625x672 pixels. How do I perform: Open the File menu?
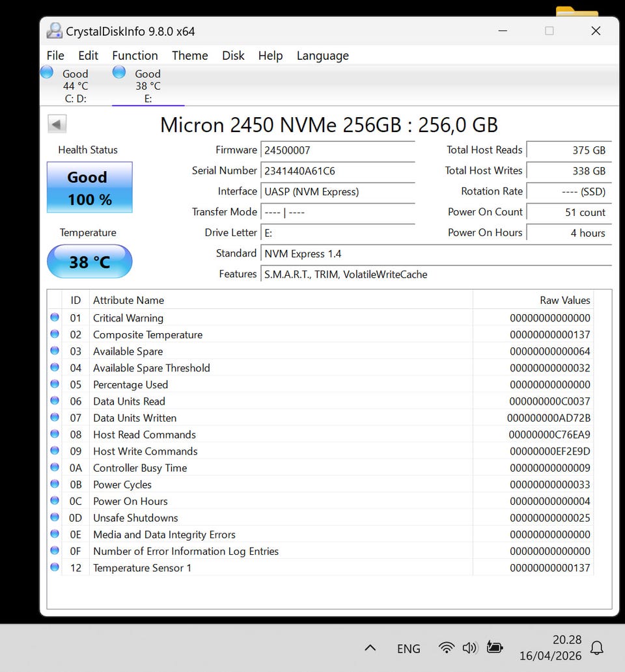[55, 55]
